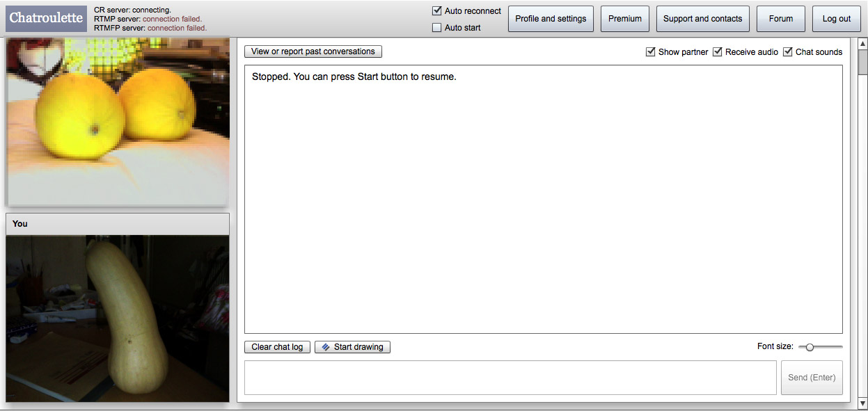Click the 'CR server: connecting.' status text
Screen dimensions: 868x411
tap(132, 10)
